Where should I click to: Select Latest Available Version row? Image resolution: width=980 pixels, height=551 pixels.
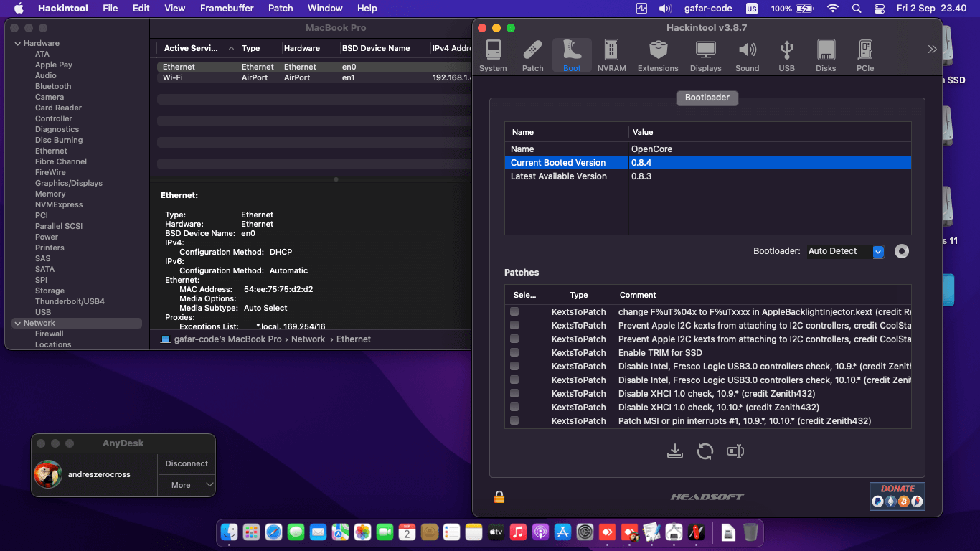click(x=707, y=176)
